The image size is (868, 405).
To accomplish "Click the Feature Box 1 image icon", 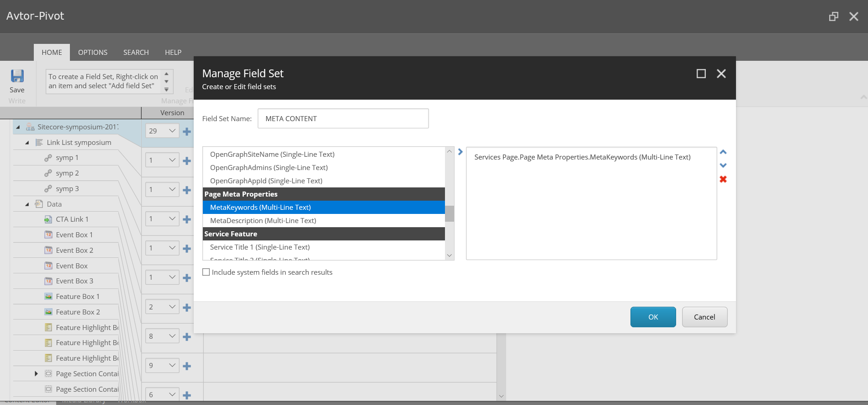I will (48, 297).
